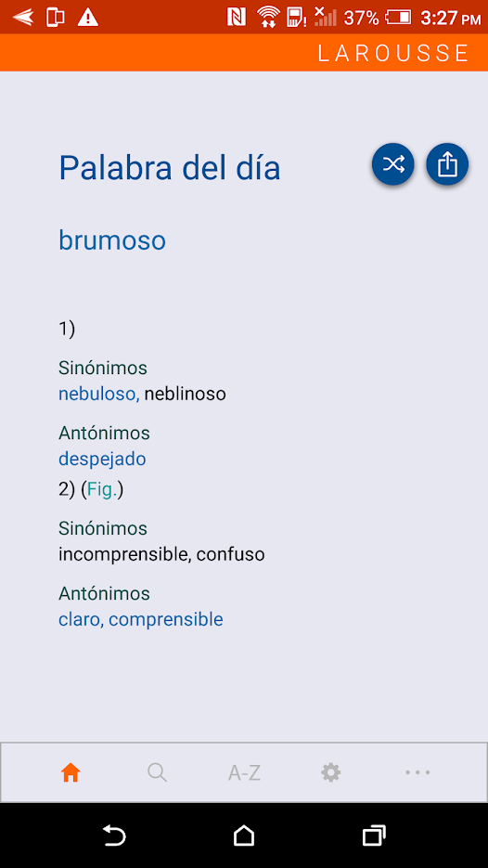The height and width of the screenshot is (868, 488).
Task: Open the synonym link nebuloso
Action: tap(98, 395)
